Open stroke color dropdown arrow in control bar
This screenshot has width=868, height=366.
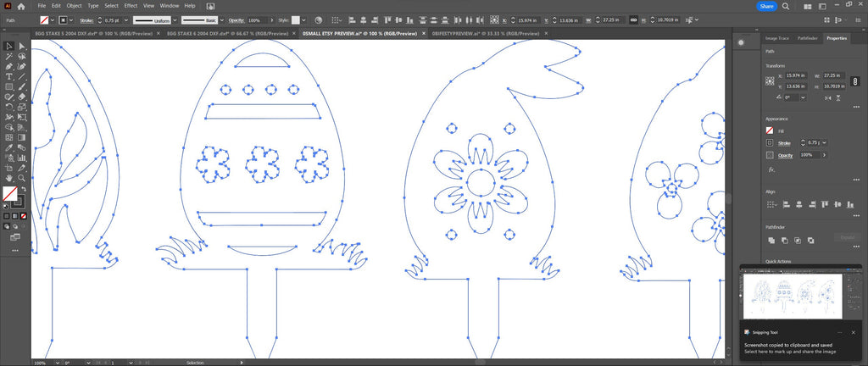(73, 19)
